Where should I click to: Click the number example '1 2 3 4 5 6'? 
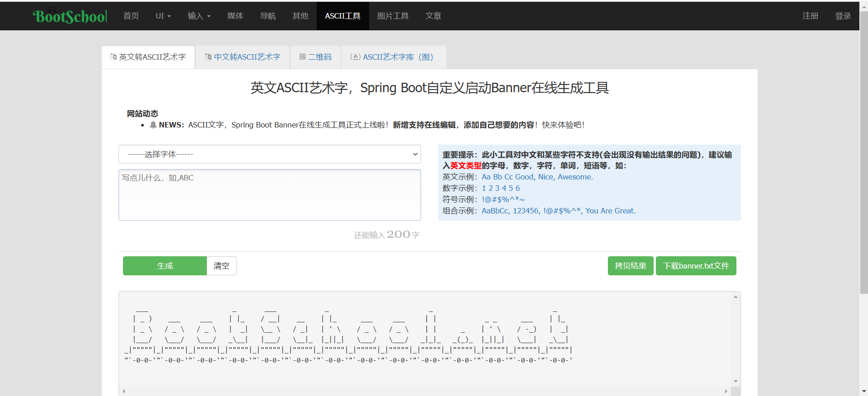[x=501, y=188]
